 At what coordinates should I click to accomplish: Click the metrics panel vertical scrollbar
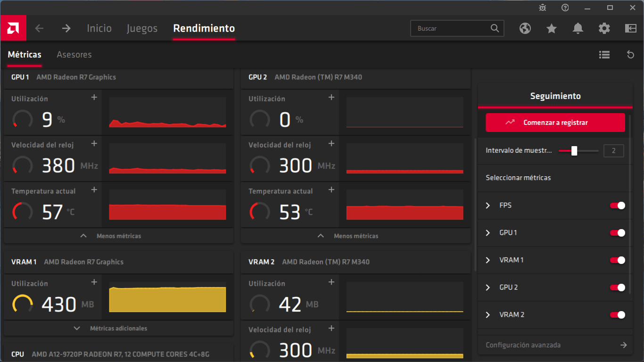(x=474, y=205)
